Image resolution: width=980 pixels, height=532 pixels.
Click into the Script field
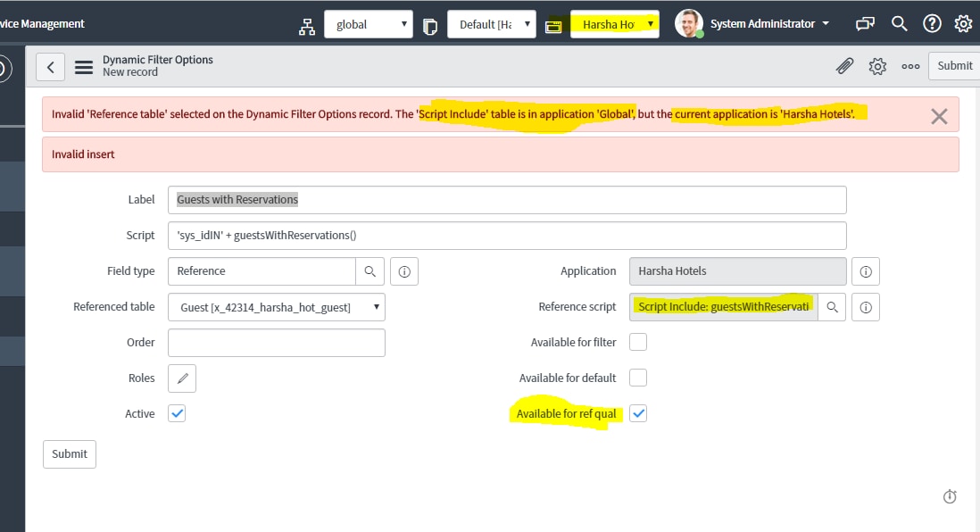507,236
